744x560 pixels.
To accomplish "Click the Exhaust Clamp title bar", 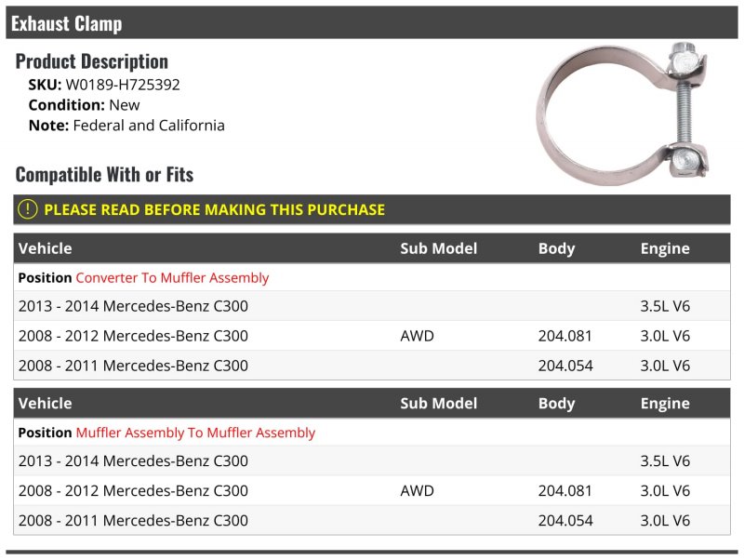I will 371,22.
